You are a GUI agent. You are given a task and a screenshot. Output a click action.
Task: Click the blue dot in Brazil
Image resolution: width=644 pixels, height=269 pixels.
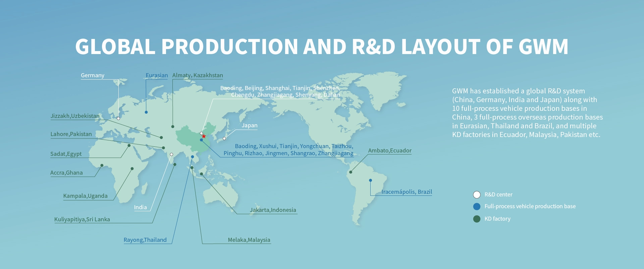(370, 180)
